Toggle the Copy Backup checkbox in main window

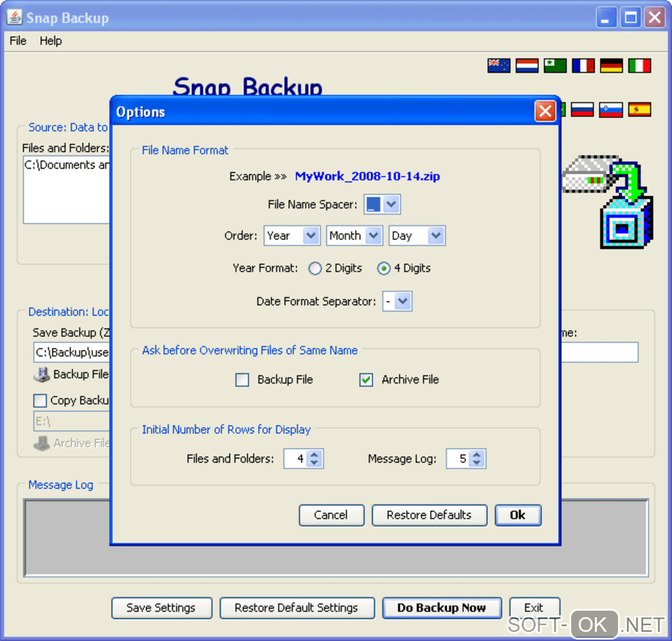click(x=40, y=401)
